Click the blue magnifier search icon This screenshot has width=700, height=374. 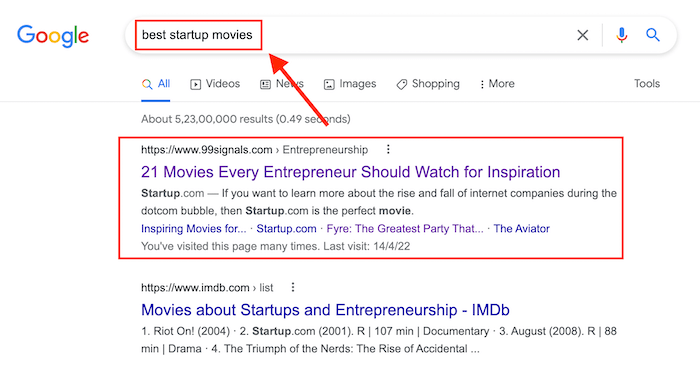click(653, 35)
